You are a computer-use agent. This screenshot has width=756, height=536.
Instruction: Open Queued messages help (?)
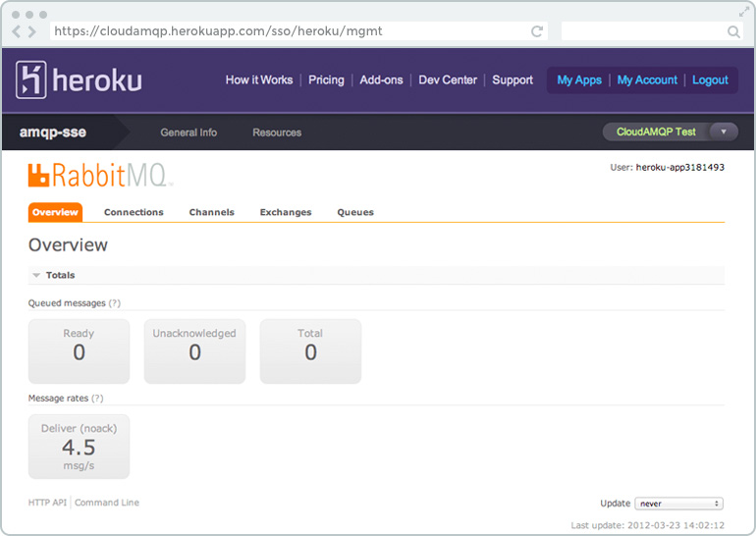pos(115,303)
